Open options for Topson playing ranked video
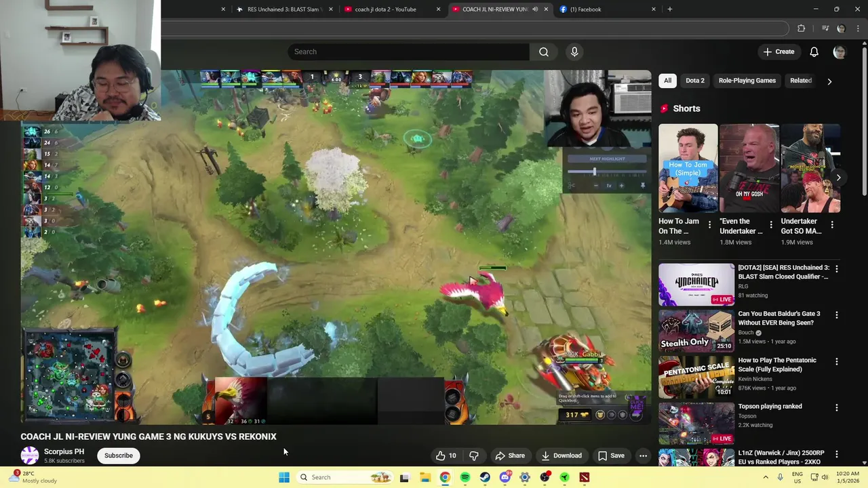Viewport: 868px width, 488px height. (x=837, y=407)
